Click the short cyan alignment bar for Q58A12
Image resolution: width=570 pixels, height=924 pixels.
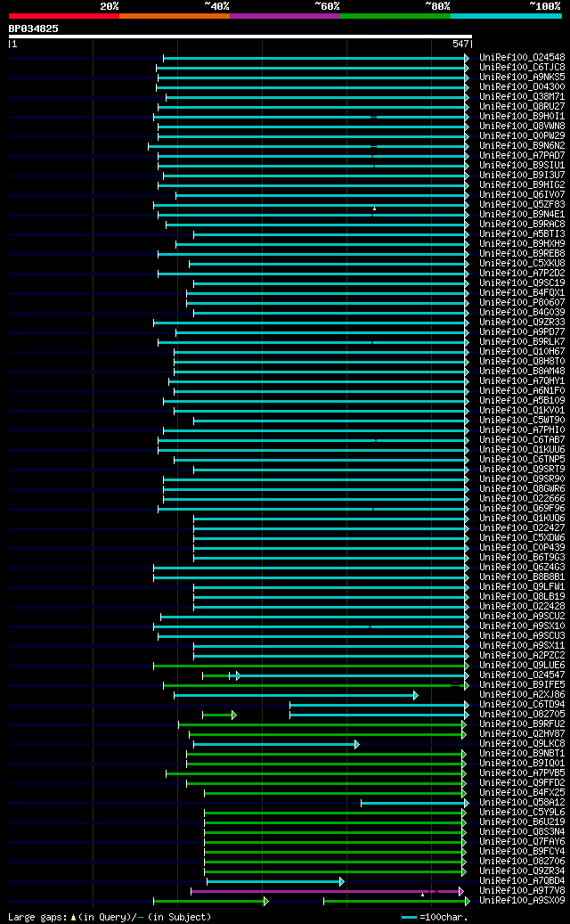[x=414, y=803]
